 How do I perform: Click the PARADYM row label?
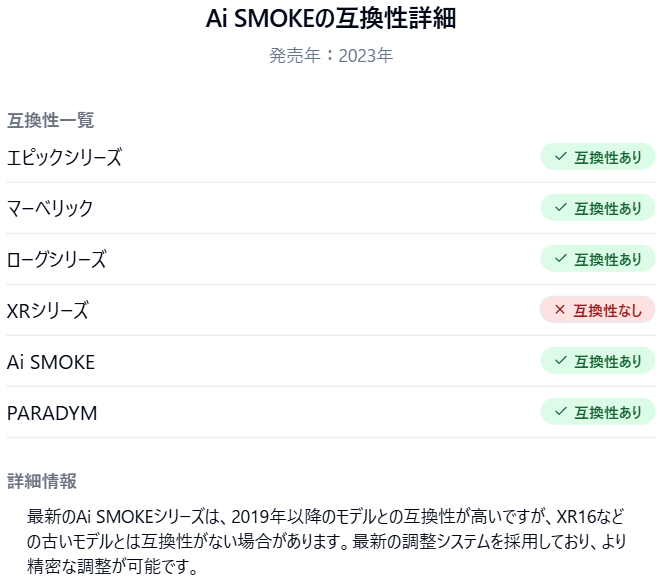52,412
